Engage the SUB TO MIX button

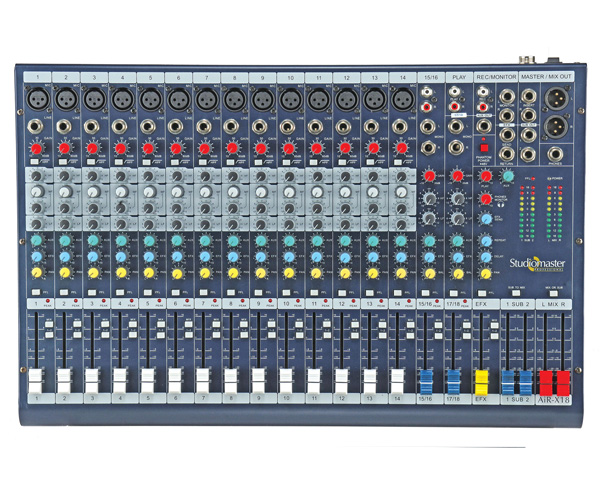(516, 293)
